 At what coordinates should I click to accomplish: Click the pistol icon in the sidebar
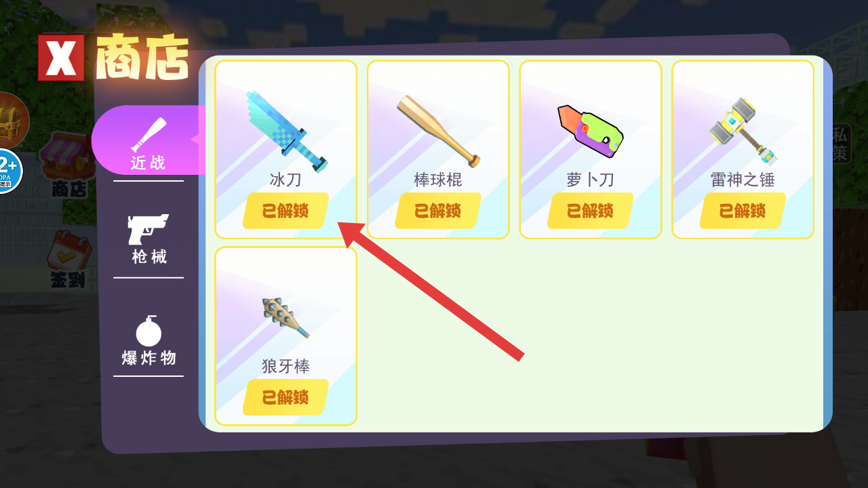pos(149,229)
